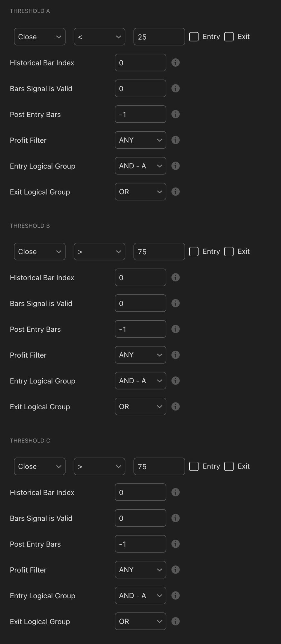Image resolution: width=281 pixels, height=644 pixels.
Task: Open Threshold A Historical Bar Index info icon
Action: click(176, 62)
